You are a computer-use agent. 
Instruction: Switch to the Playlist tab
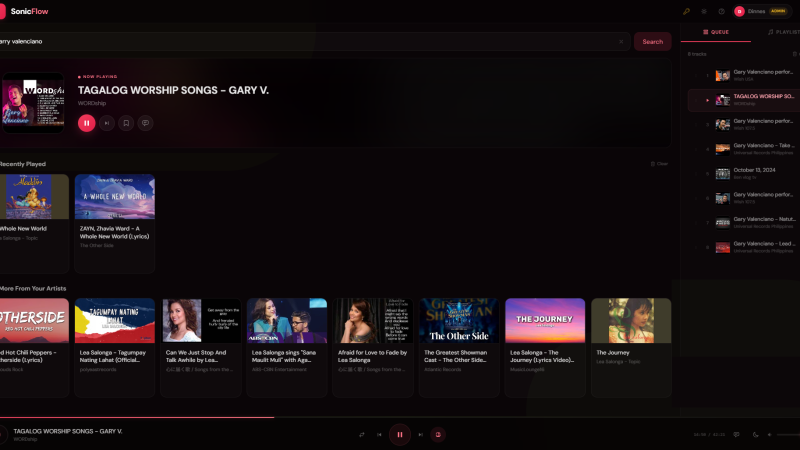pos(783,32)
